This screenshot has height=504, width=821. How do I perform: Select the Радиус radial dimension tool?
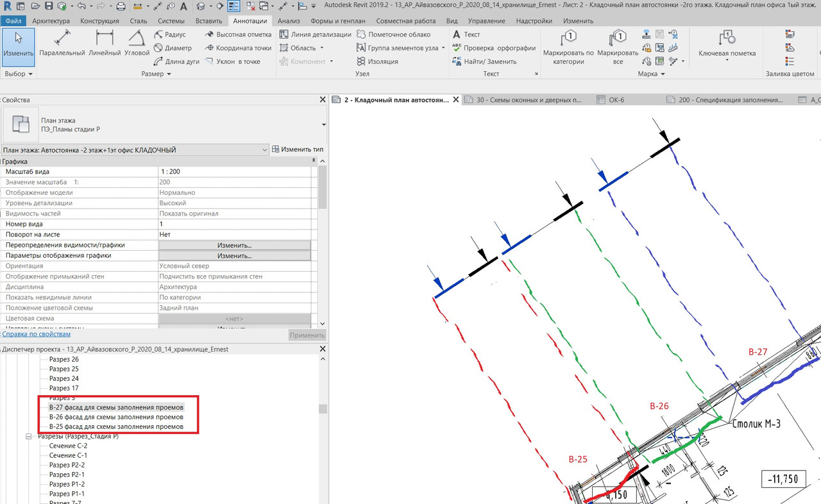[170, 35]
